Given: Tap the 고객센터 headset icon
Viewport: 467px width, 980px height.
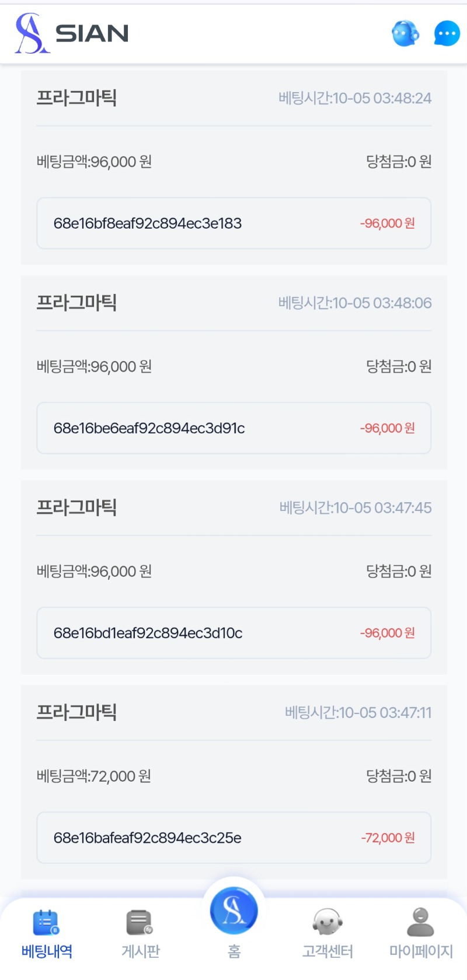Looking at the screenshot, I should click(x=327, y=922).
